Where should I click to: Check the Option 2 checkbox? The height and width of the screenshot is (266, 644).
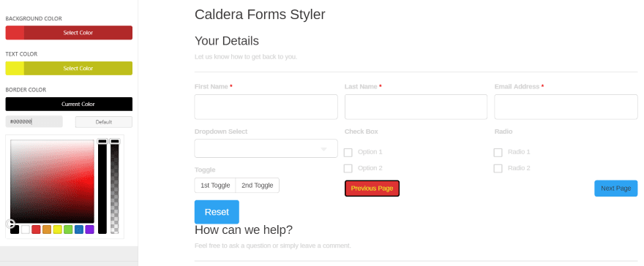coord(348,169)
